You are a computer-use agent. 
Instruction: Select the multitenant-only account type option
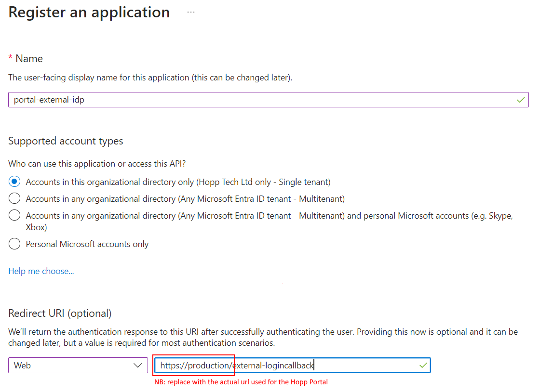[x=14, y=198]
